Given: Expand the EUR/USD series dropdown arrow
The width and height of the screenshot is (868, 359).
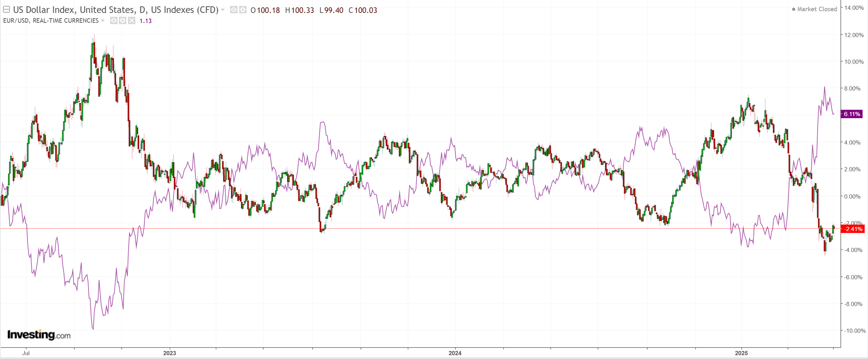Looking at the screenshot, I should [x=103, y=21].
